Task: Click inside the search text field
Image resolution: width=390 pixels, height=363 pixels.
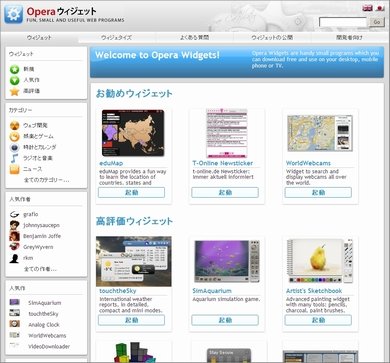Action: coord(343,22)
